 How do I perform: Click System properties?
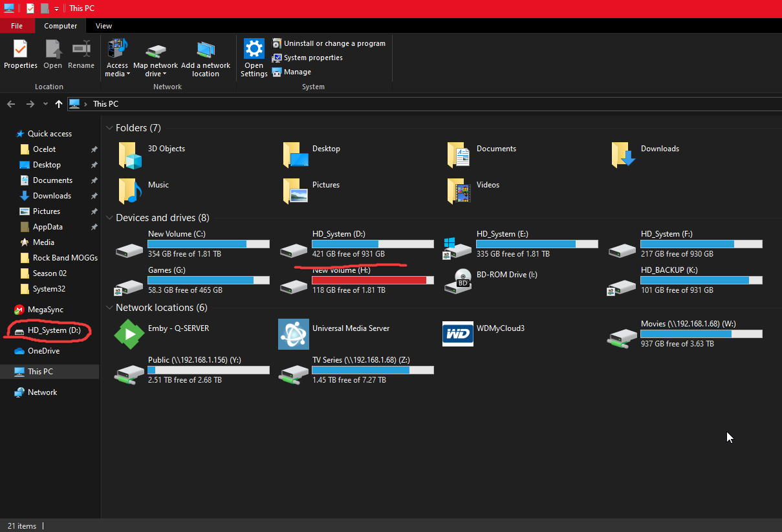307,58
